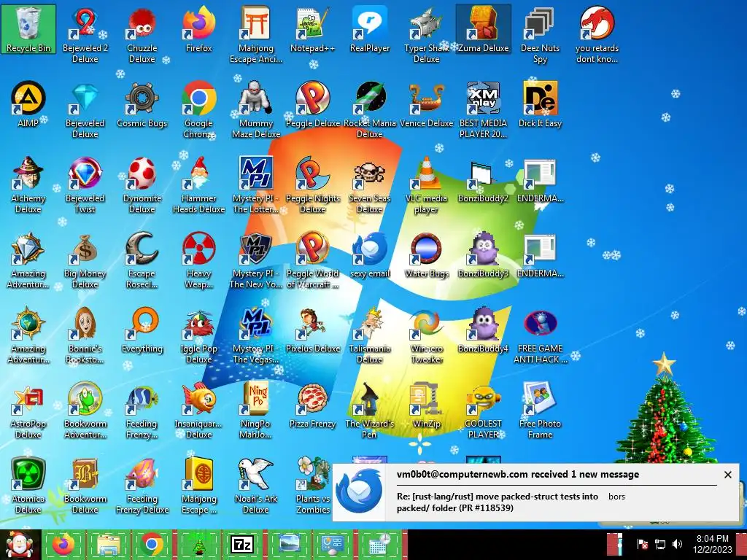747x560 pixels.
Task: Launch Winaero Tweaker shortcut
Action: (426, 335)
